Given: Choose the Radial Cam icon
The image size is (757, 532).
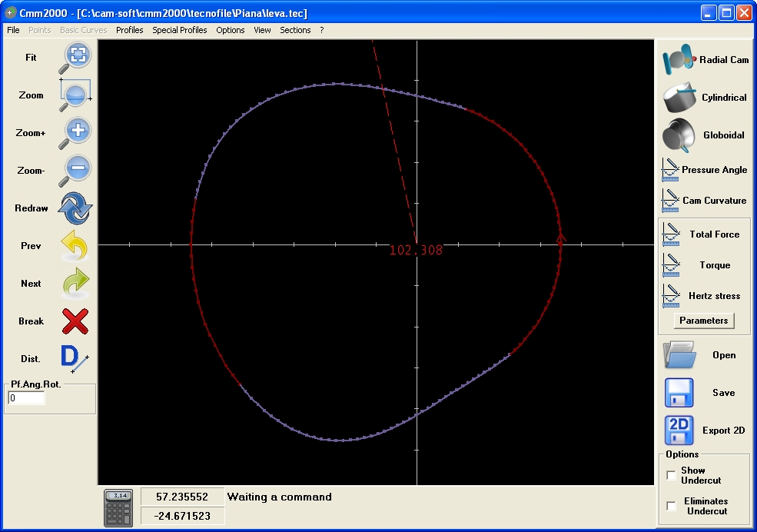Looking at the screenshot, I should pos(679,59).
